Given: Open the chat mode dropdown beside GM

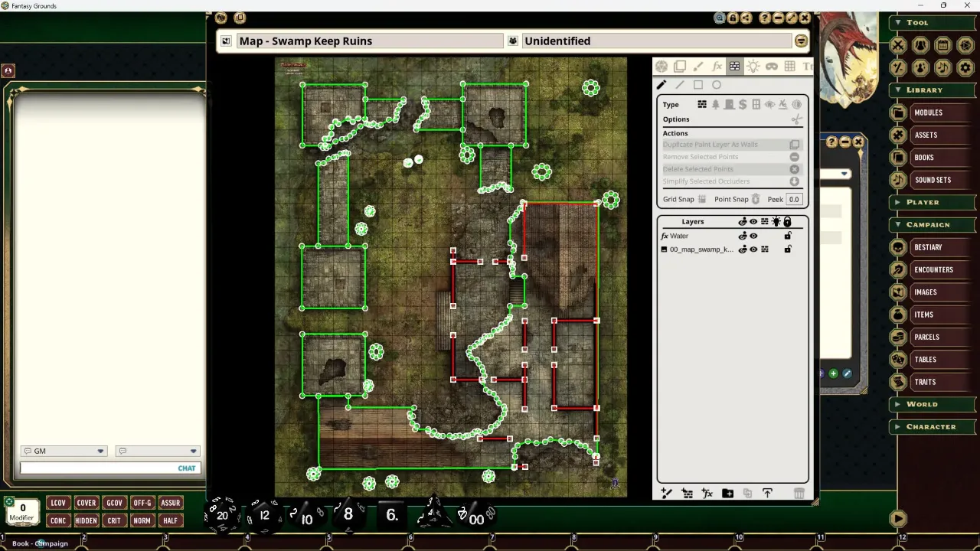Looking at the screenshot, I should 158,452.
